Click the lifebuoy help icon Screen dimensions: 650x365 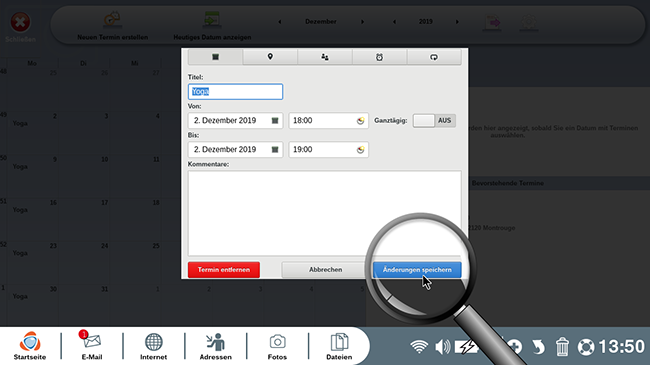(x=586, y=347)
